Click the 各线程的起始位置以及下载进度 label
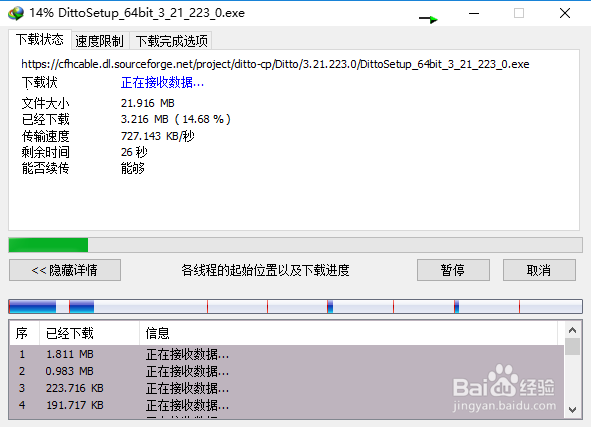 tap(265, 270)
